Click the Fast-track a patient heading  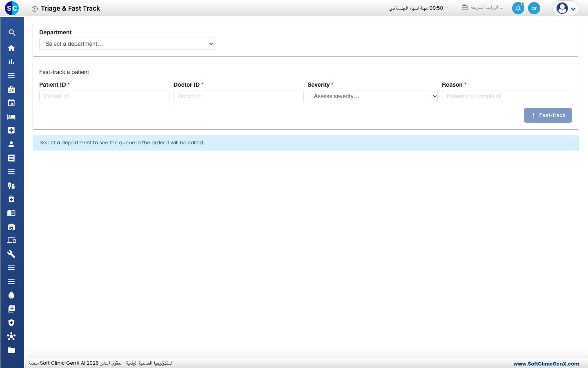[64, 72]
